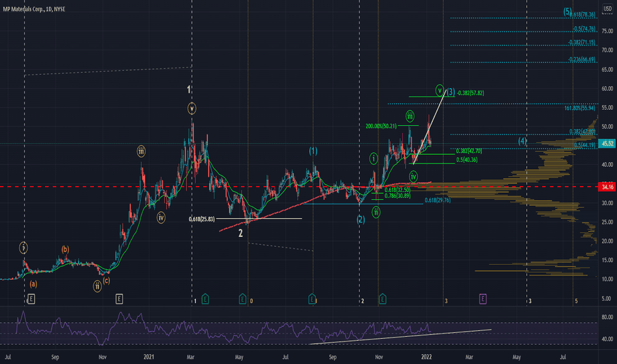Select the blue (2) wave label
This screenshot has height=364, width=617.
[361, 220]
